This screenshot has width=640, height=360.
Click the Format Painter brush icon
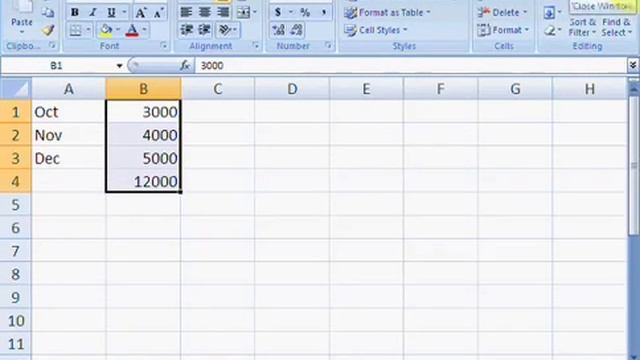pos(48,30)
